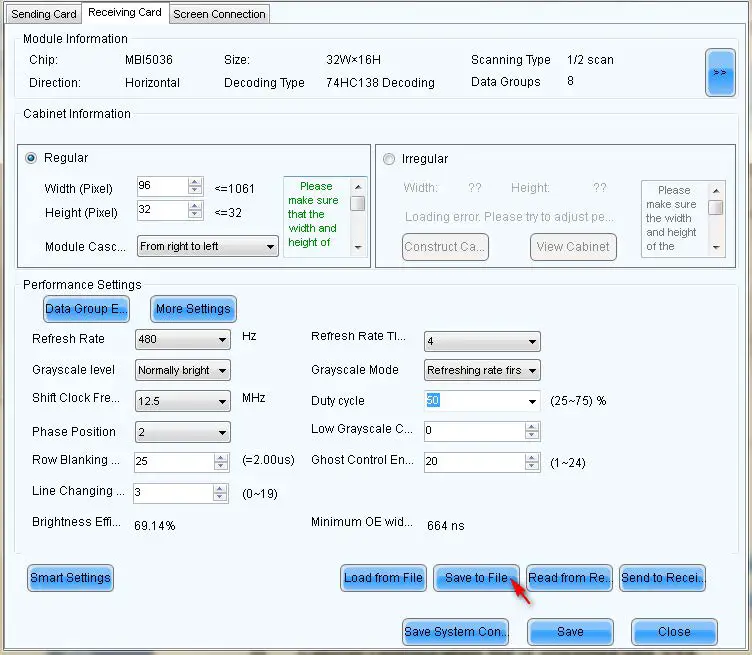Switch to the Sending Card tab

[43, 14]
